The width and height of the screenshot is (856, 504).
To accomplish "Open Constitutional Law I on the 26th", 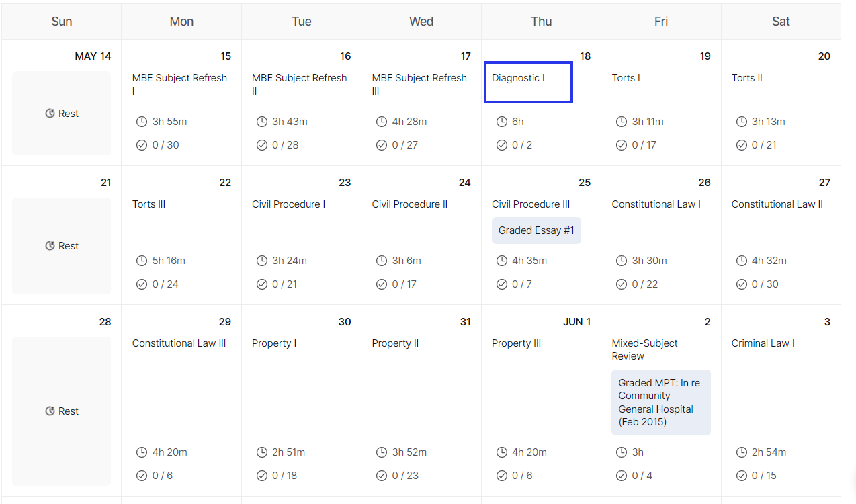I will click(656, 204).
